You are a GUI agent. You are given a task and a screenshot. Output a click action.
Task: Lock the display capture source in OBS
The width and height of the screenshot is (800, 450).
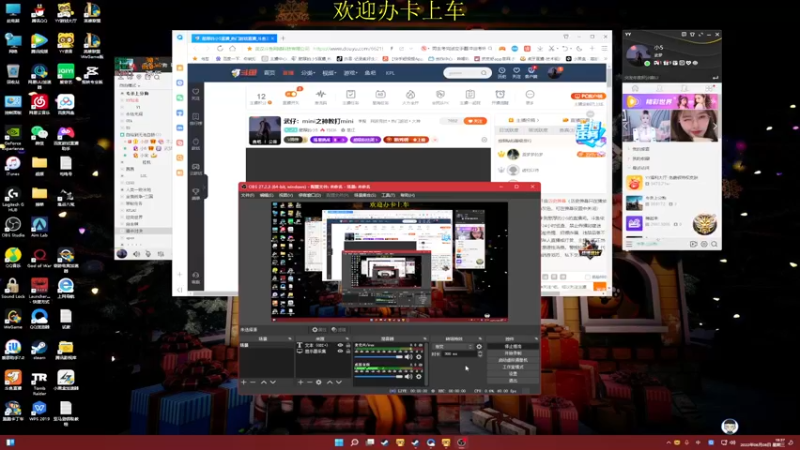tap(348, 352)
